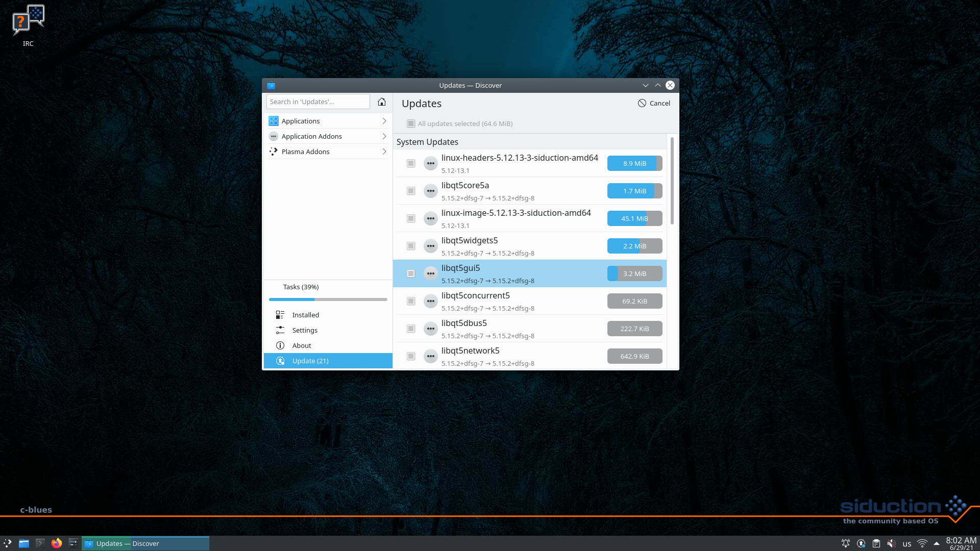Open the terminal launcher in taskbar
Screen dimensions: 980x551
click(40, 543)
